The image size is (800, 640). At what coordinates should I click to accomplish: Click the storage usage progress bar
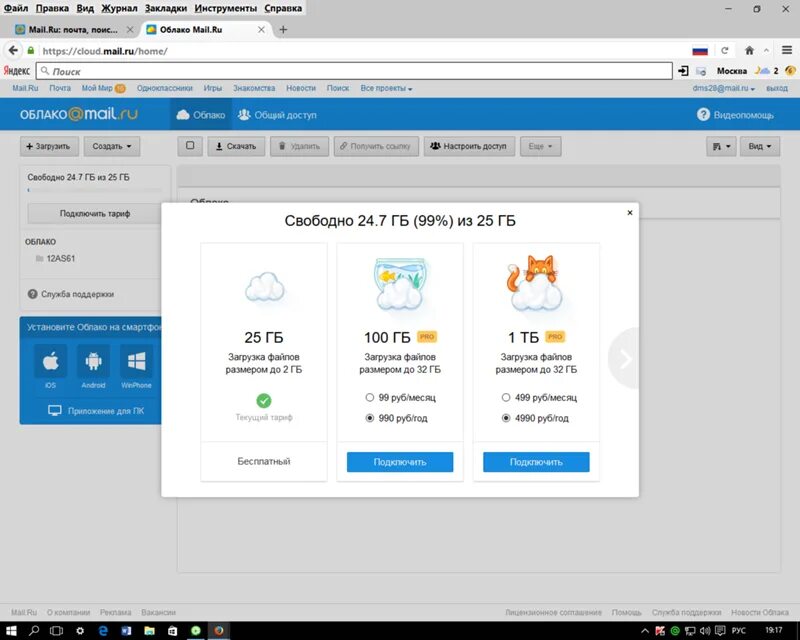[x=94, y=190]
